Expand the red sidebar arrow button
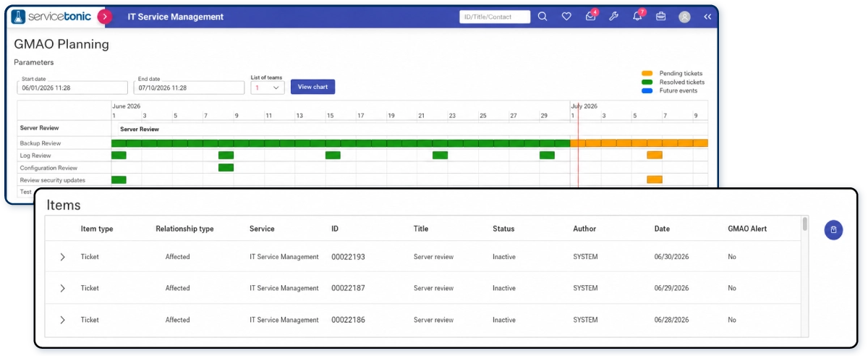Viewport: 868px width, 356px height. click(105, 16)
